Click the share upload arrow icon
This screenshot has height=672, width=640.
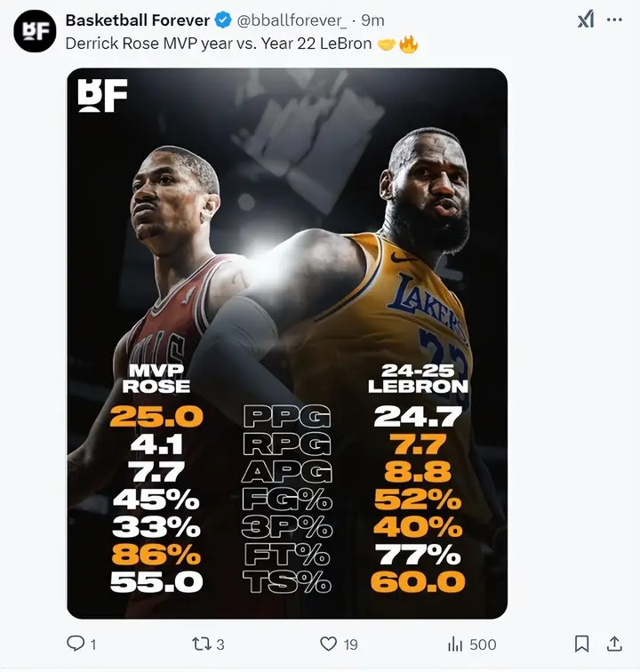(614, 644)
